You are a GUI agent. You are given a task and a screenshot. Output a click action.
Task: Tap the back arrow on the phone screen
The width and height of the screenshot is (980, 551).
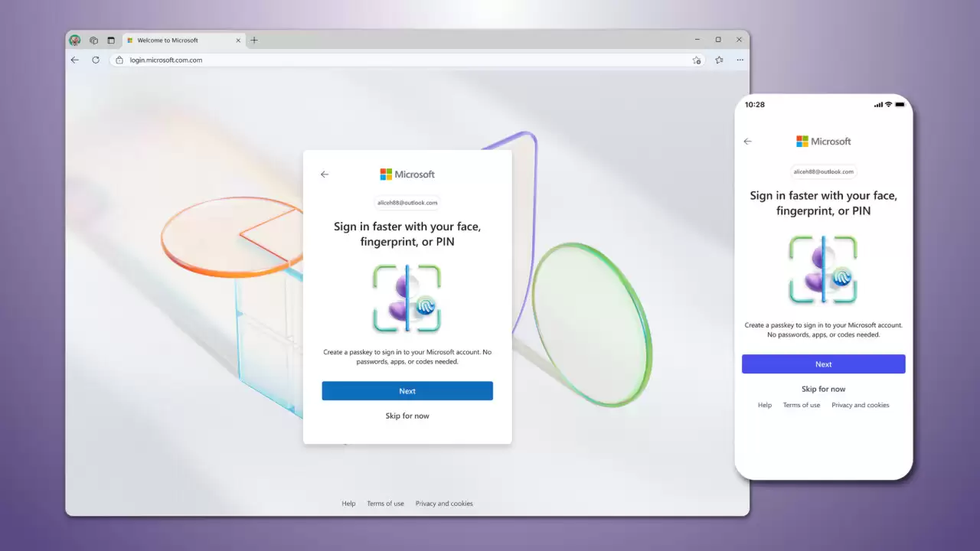coord(748,142)
